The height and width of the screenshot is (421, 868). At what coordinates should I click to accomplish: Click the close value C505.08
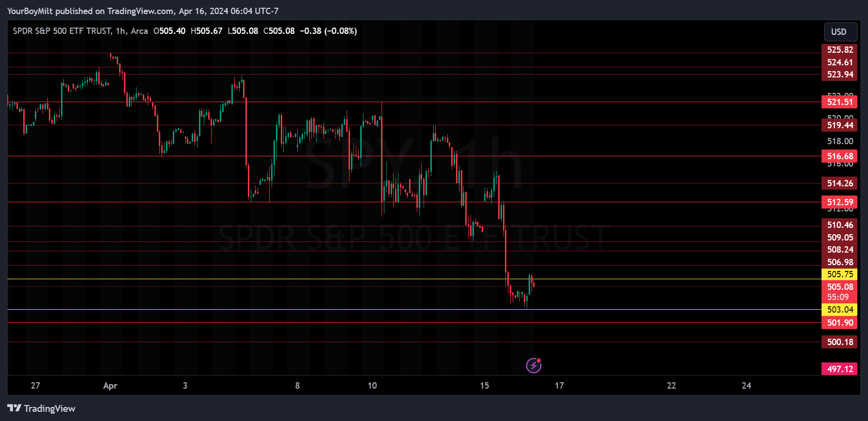coord(279,31)
